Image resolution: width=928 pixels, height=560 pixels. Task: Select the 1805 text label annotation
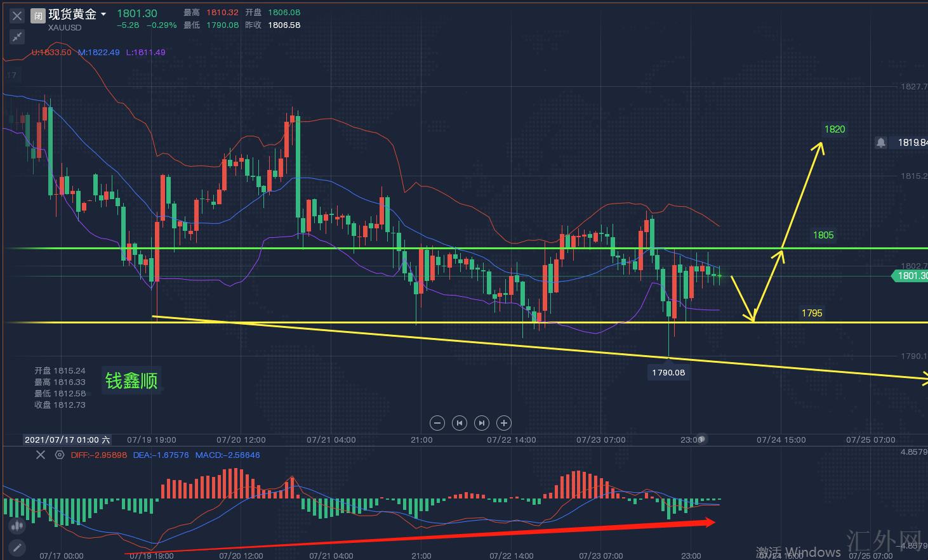tap(823, 235)
